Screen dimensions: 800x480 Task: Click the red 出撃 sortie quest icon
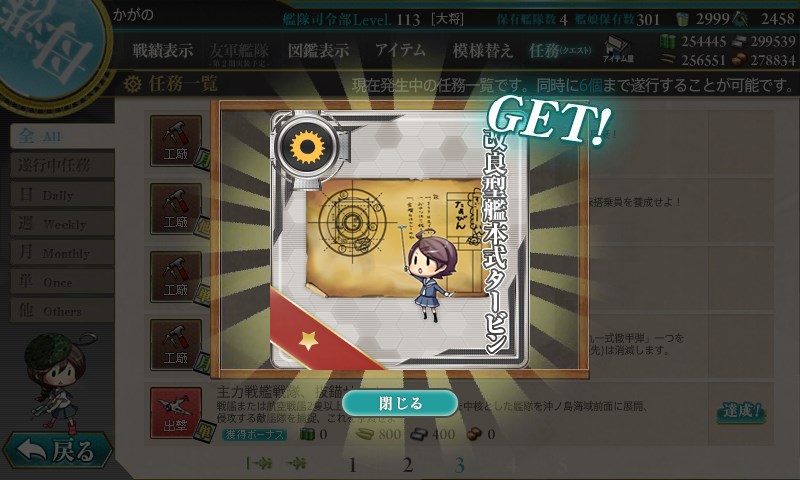176,413
